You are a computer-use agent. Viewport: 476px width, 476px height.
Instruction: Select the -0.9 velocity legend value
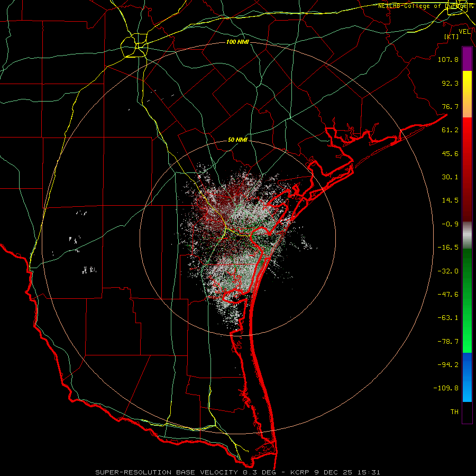450,224
